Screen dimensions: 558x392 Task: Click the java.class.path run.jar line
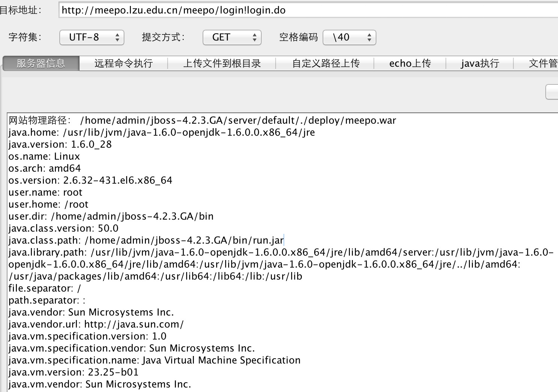point(146,240)
